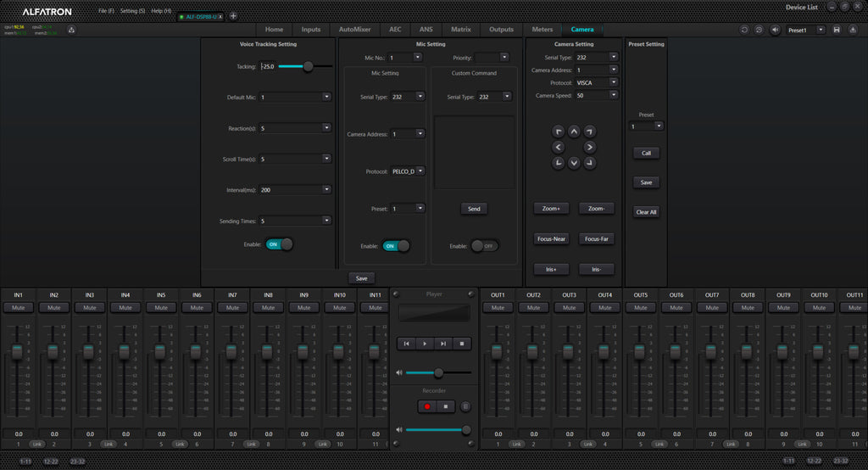Viewport: 868px width, 470px height.
Task: Click the undo icon in top toolbar
Action: pos(744,30)
